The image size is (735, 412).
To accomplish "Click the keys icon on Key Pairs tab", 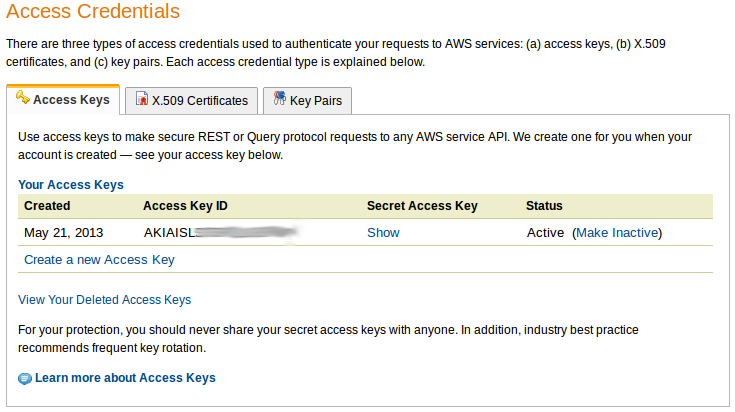I will pyautogui.click(x=279, y=98).
